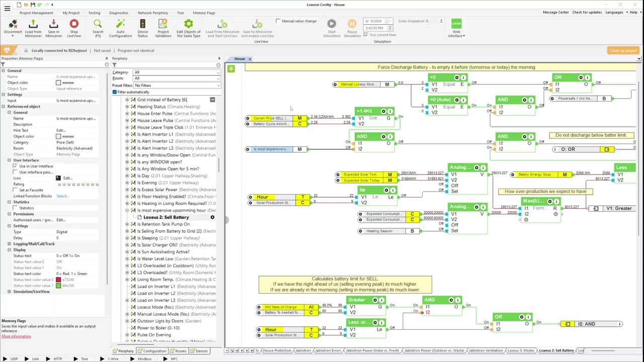Expand the Is Sleeping tree node

coord(127,238)
